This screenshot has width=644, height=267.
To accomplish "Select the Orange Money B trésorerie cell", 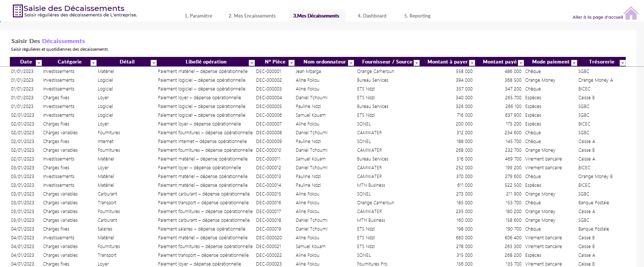I will tap(595, 177).
